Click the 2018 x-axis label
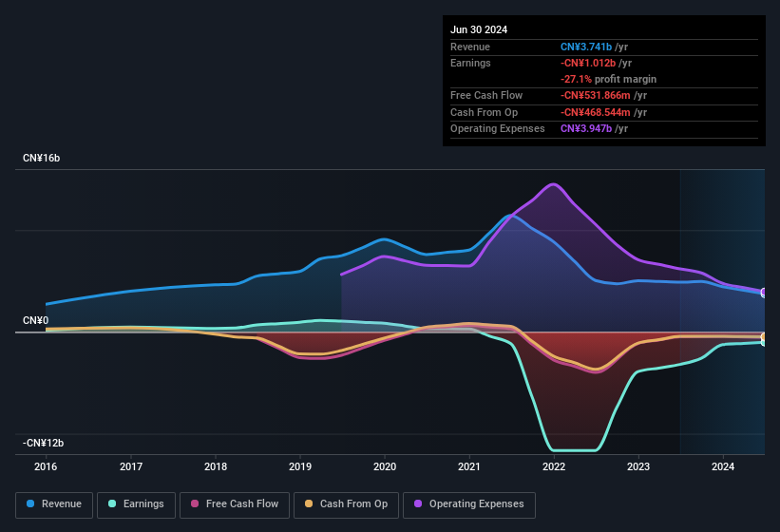The image size is (780, 532). [216, 466]
